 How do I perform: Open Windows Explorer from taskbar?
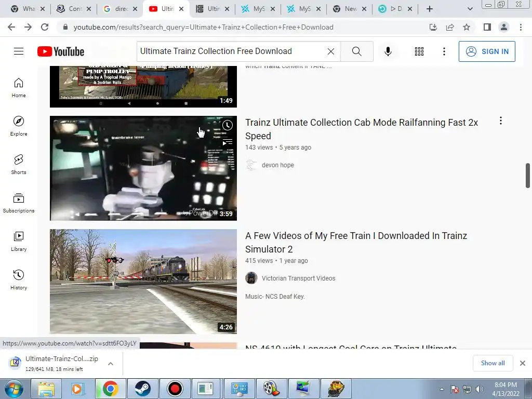46,389
